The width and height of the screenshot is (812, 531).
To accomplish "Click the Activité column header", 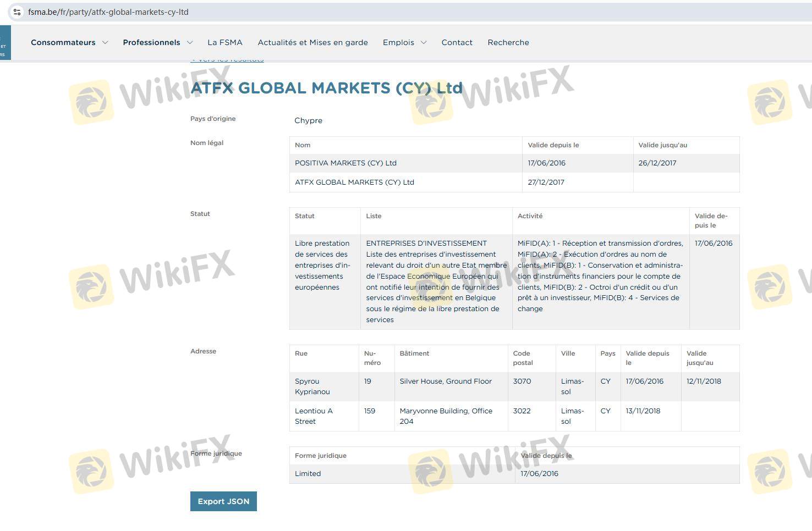I will (x=530, y=216).
